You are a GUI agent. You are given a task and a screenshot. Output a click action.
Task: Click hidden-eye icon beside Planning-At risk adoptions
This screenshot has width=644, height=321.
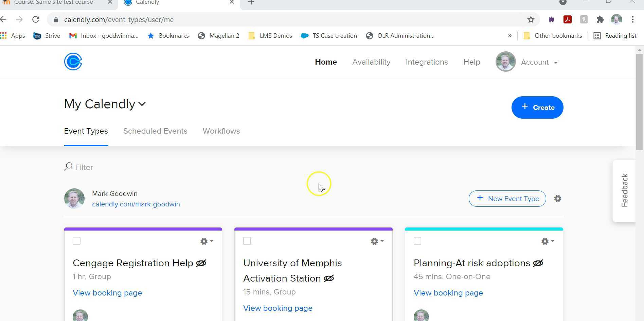click(x=538, y=263)
